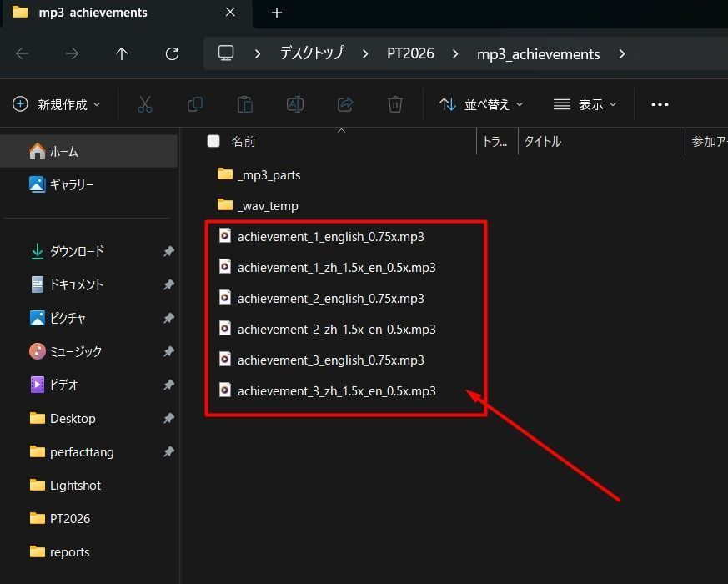Click the Cut scissors icon

[145, 104]
